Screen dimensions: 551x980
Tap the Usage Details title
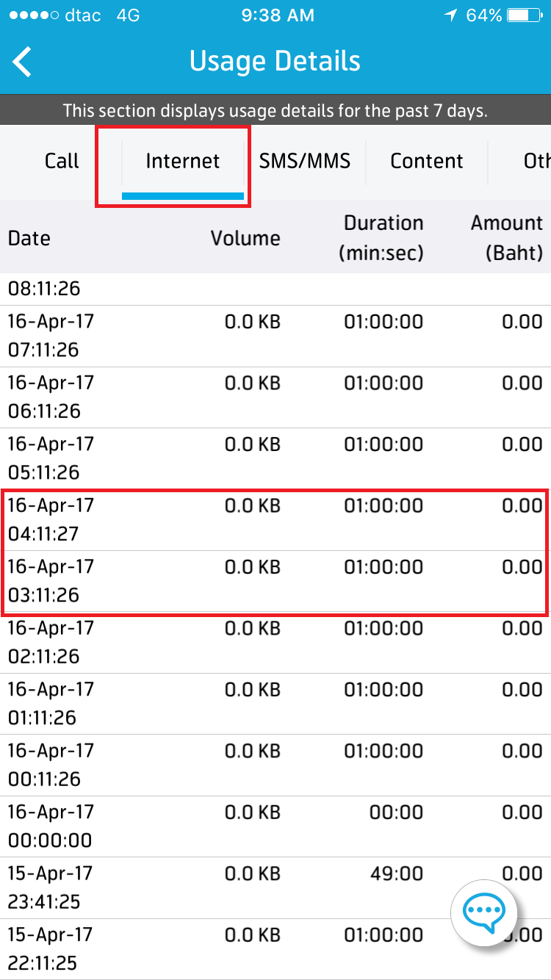[x=275, y=62]
